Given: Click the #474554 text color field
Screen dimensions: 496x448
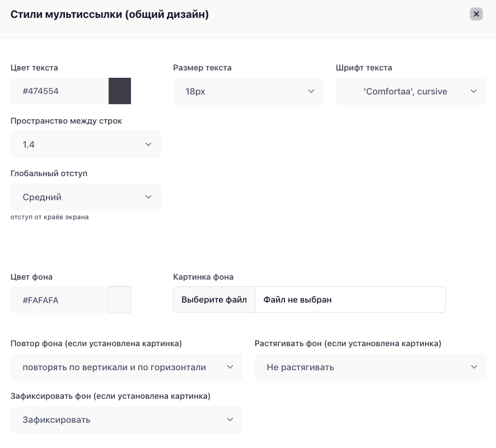Looking at the screenshot, I should click(59, 91).
